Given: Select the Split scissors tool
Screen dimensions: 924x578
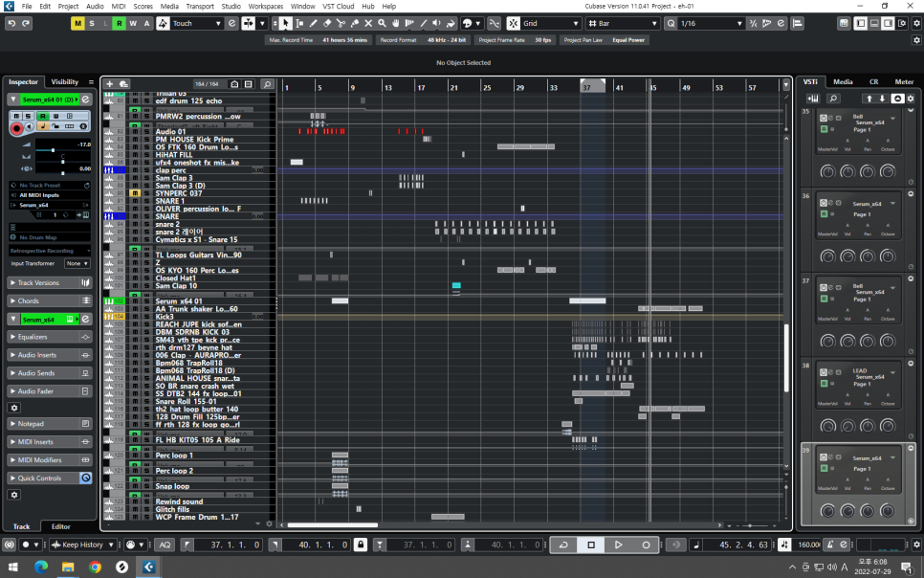Looking at the screenshot, I should click(341, 24).
